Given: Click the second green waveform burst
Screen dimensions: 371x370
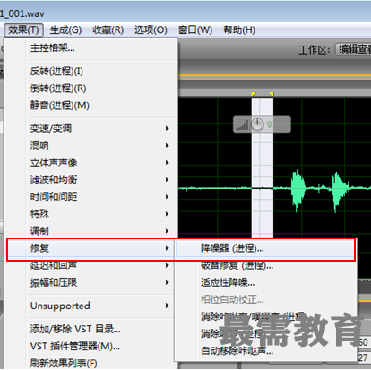Looking at the screenshot, I should pyautogui.click(x=339, y=191).
